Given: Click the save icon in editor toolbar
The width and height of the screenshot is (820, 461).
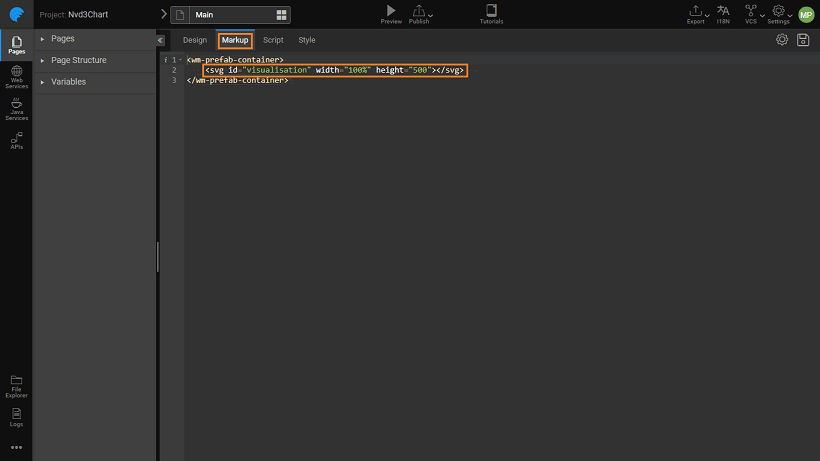Looking at the screenshot, I should coord(802,40).
